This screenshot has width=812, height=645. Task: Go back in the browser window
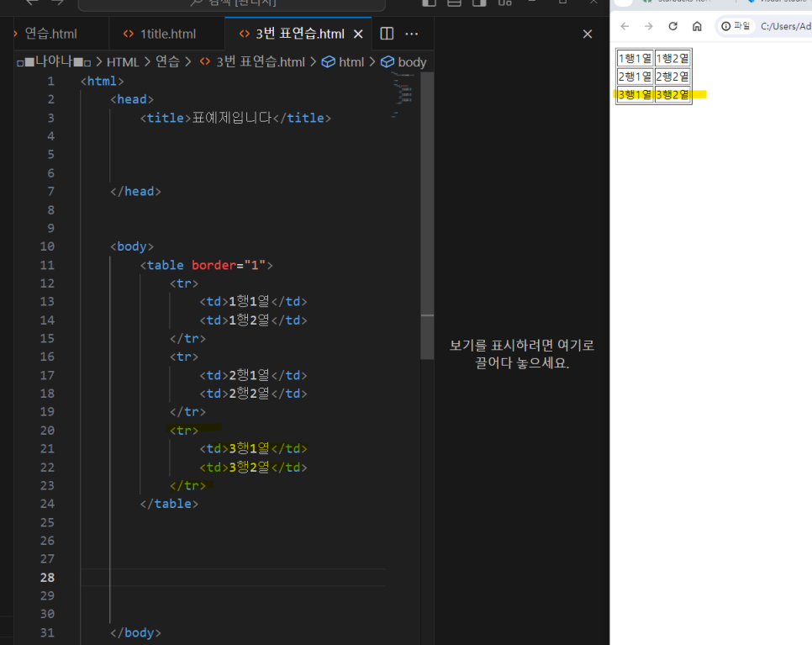tap(625, 26)
